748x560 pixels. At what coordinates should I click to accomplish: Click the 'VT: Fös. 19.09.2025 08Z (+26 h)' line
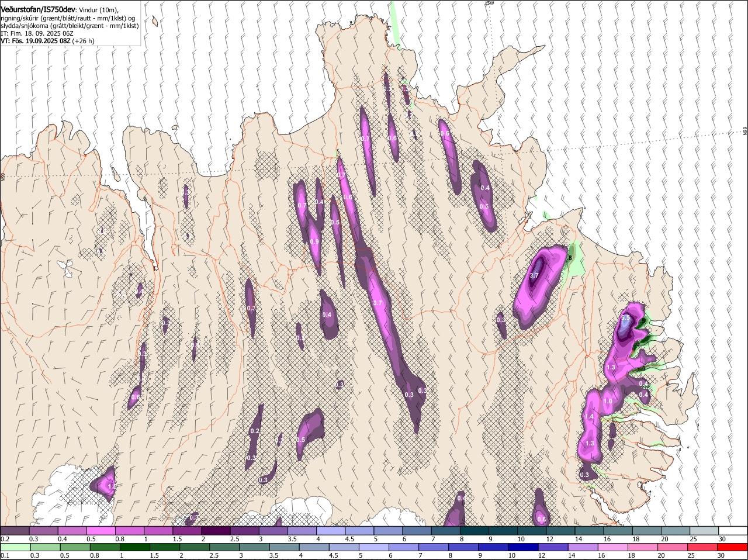(48, 41)
